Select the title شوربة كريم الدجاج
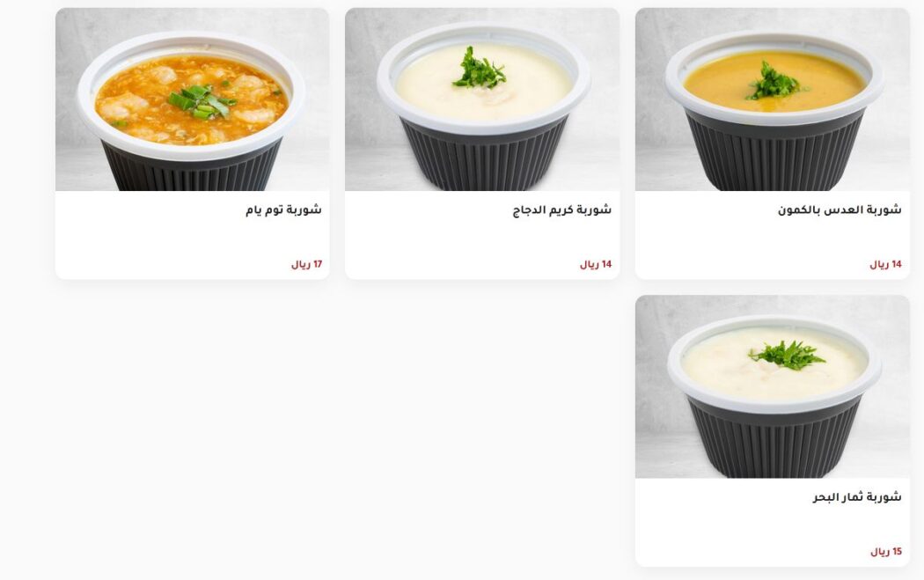This screenshot has width=924, height=580. click(x=561, y=209)
